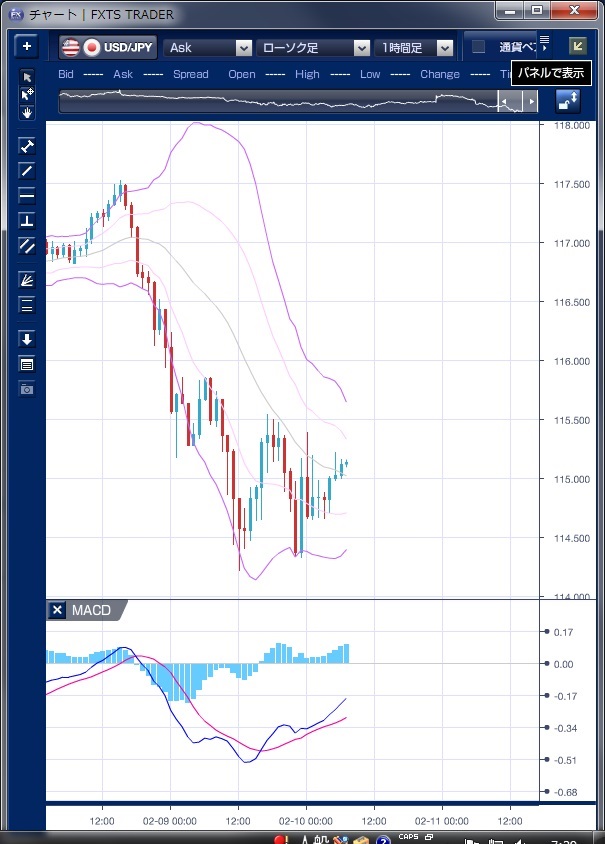Click the navigator right scroll arrow
This screenshot has width=605, height=844.
(x=532, y=102)
